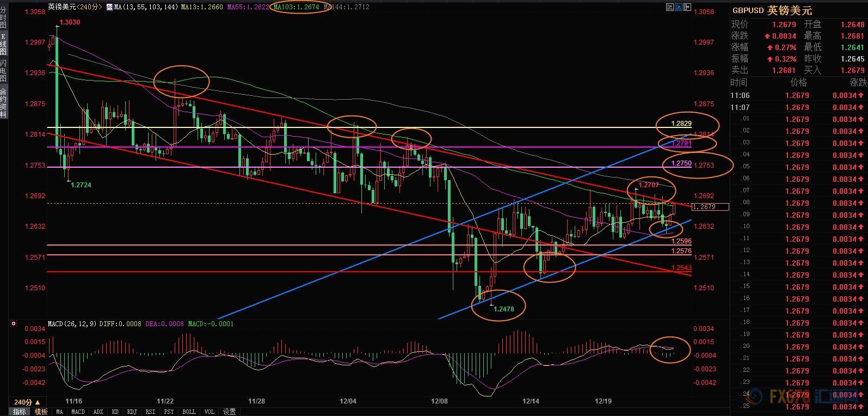Click the 1.2576 support level label
The image size is (868, 416).
(681, 251)
